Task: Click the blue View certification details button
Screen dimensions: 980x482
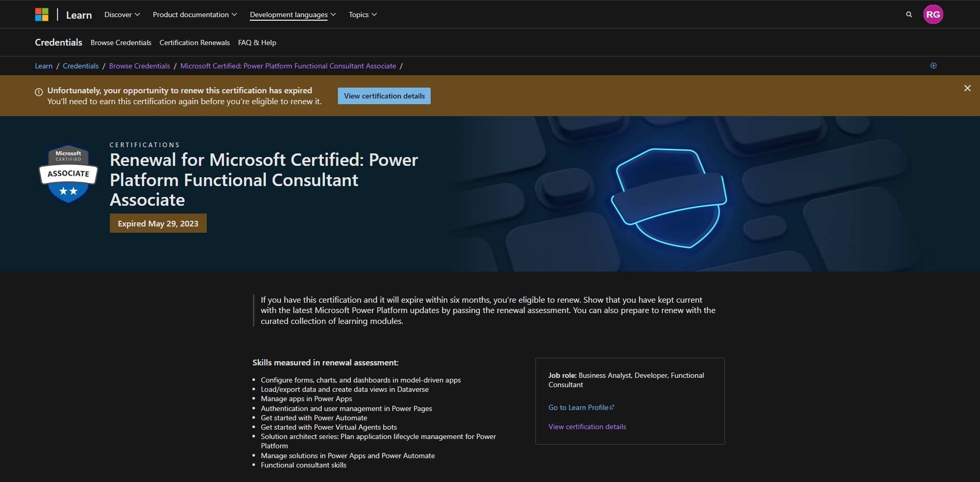Action: 384,96
